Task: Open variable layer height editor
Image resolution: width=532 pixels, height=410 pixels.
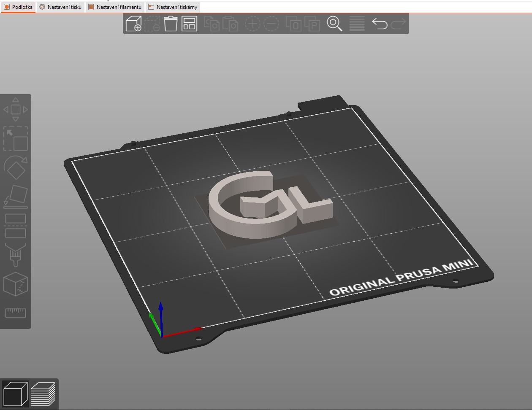Action: [x=357, y=24]
